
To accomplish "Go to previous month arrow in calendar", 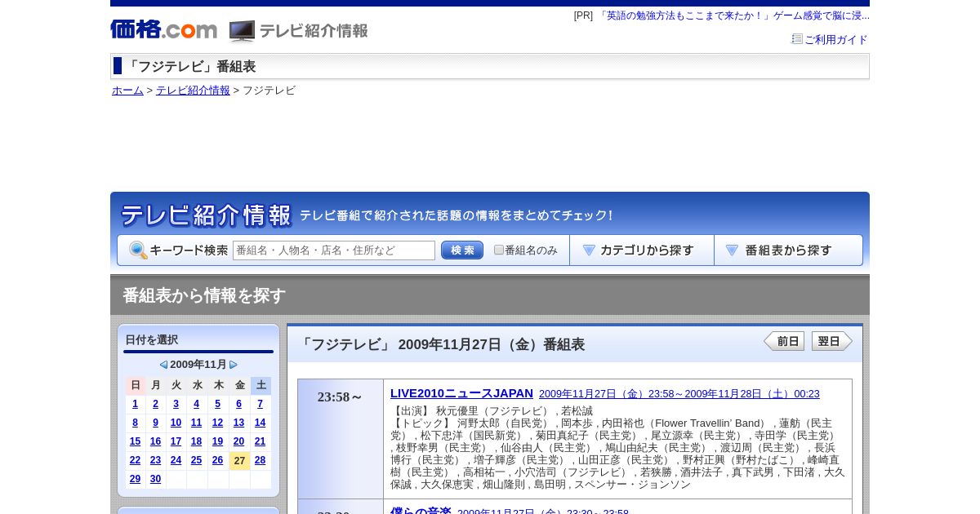I will pos(163,365).
